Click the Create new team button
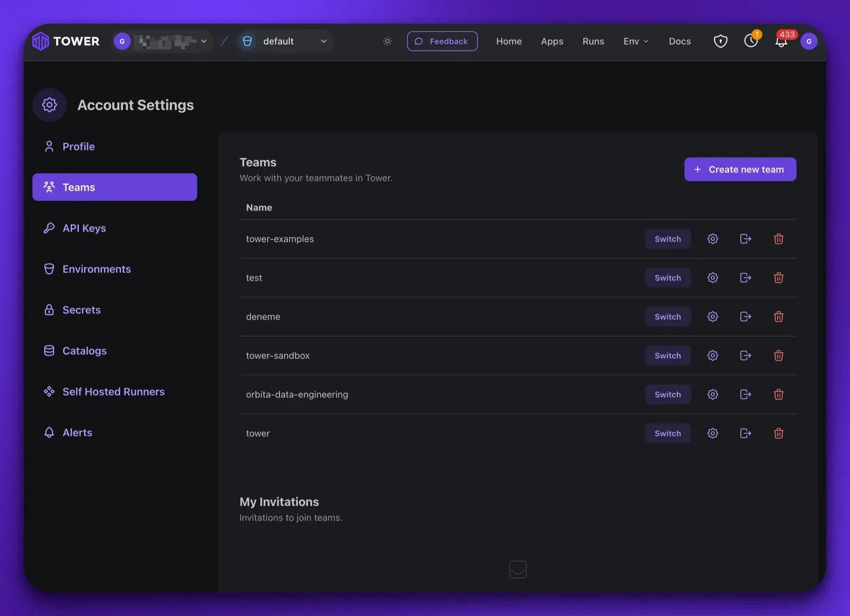This screenshot has width=850, height=616. (x=740, y=169)
